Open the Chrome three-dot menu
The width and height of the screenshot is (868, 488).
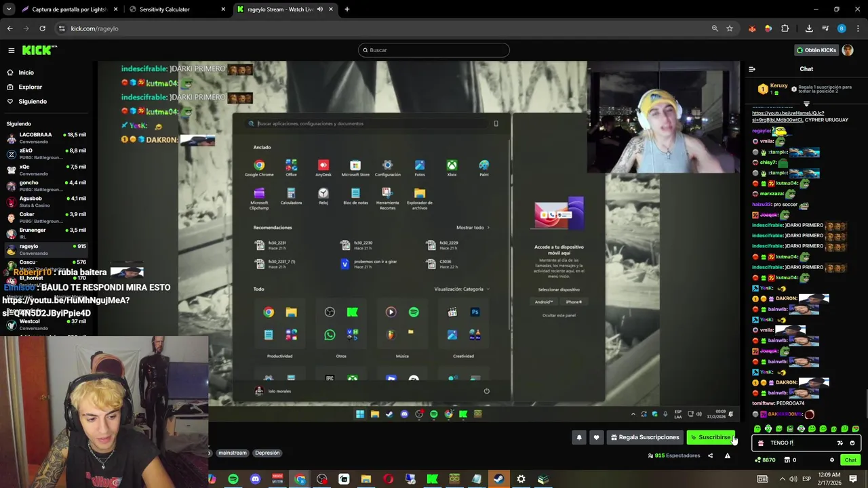858,28
